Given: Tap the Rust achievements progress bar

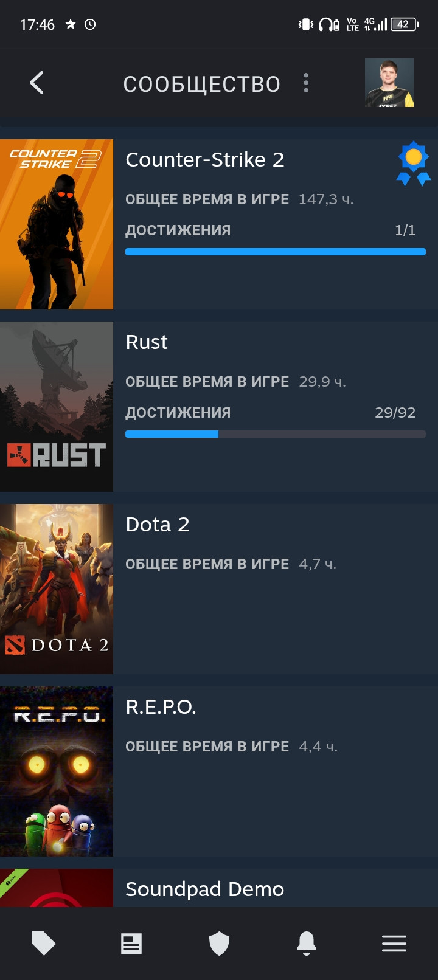Looking at the screenshot, I should (x=276, y=434).
